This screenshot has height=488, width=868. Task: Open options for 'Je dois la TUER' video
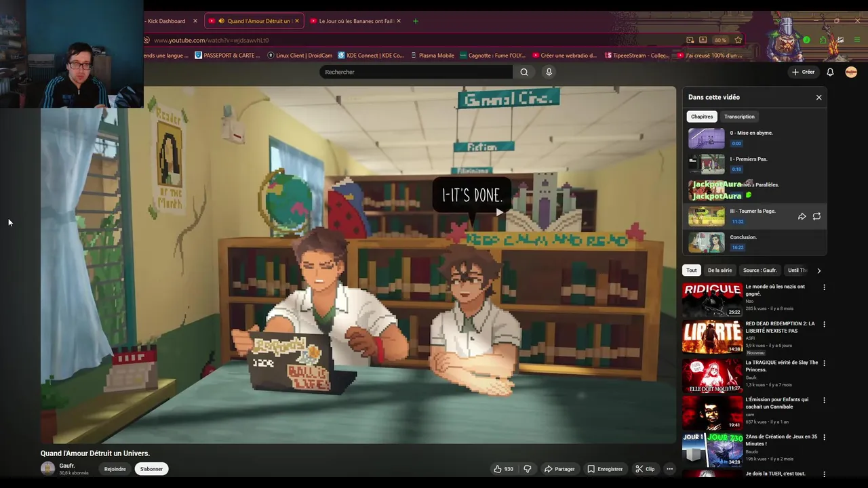pos(824,474)
